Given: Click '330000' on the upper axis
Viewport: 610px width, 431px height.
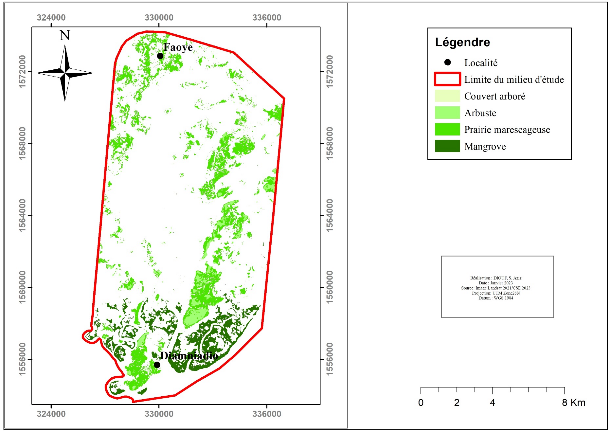Looking at the screenshot, I should pos(158,18).
